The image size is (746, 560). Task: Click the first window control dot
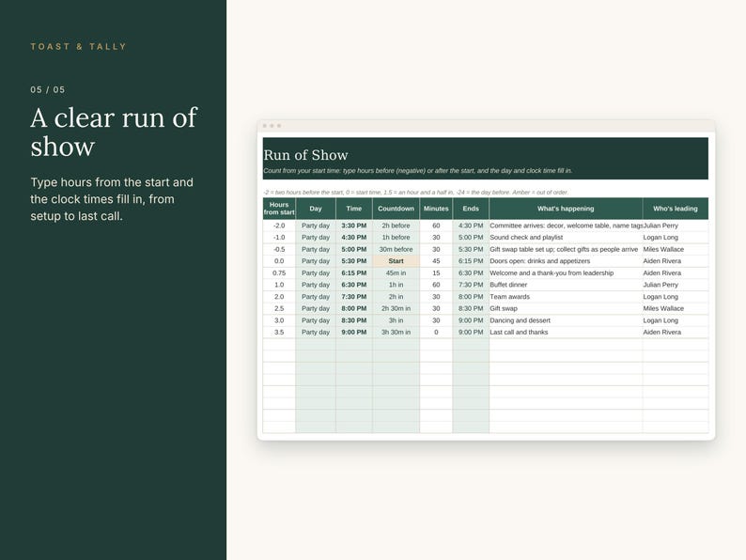265,126
